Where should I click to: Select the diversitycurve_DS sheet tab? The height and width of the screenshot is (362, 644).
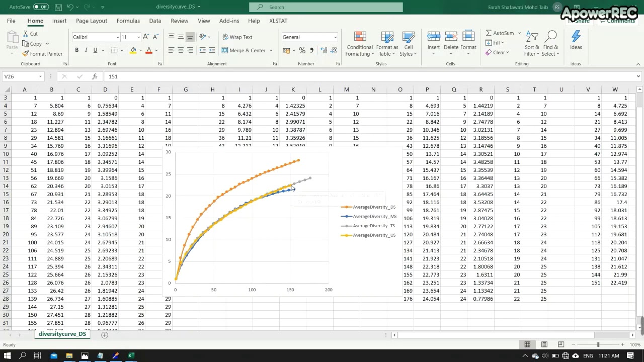(x=62, y=334)
